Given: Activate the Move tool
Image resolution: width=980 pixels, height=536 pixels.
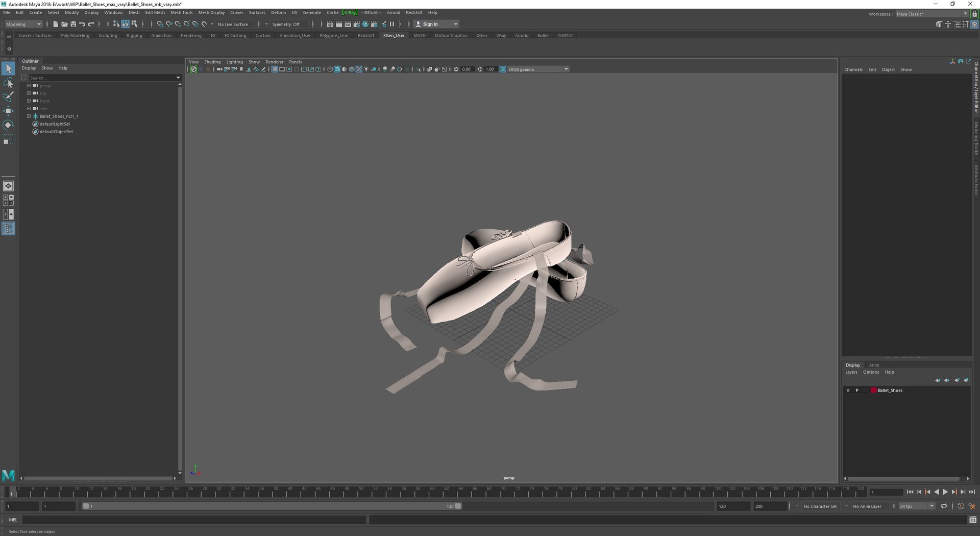Looking at the screenshot, I should click(8, 111).
